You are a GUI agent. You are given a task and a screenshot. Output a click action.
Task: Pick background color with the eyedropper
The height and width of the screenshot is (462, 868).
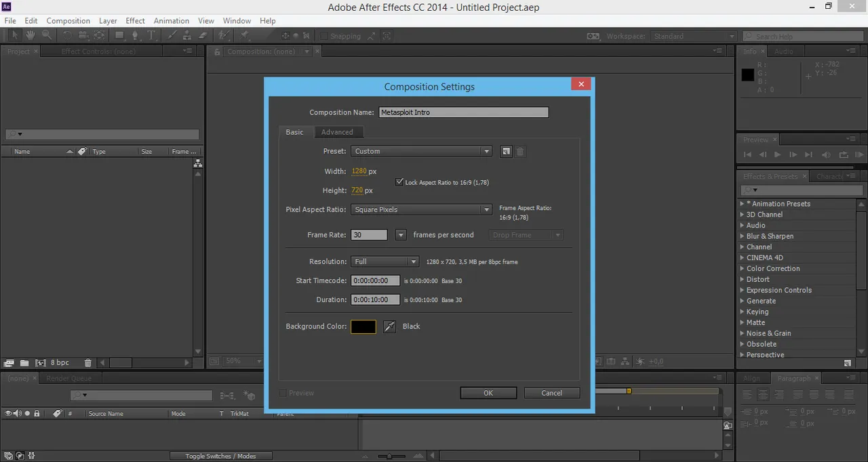point(389,327)
